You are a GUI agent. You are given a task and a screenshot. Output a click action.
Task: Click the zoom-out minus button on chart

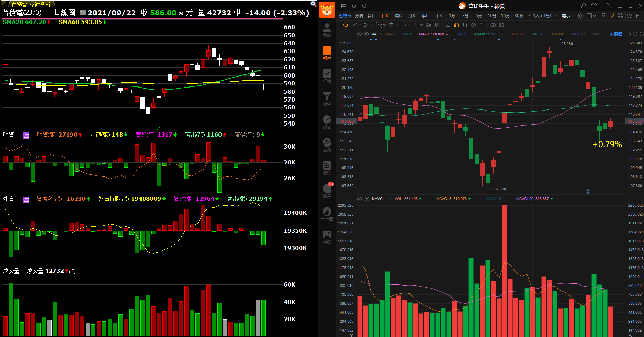[x=635, y=34]
